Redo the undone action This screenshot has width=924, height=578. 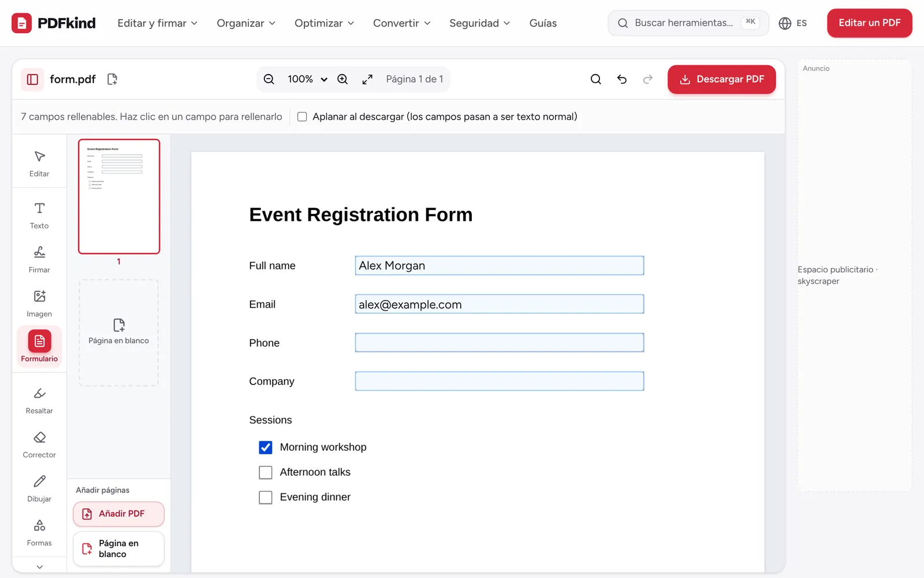(648, 79)
